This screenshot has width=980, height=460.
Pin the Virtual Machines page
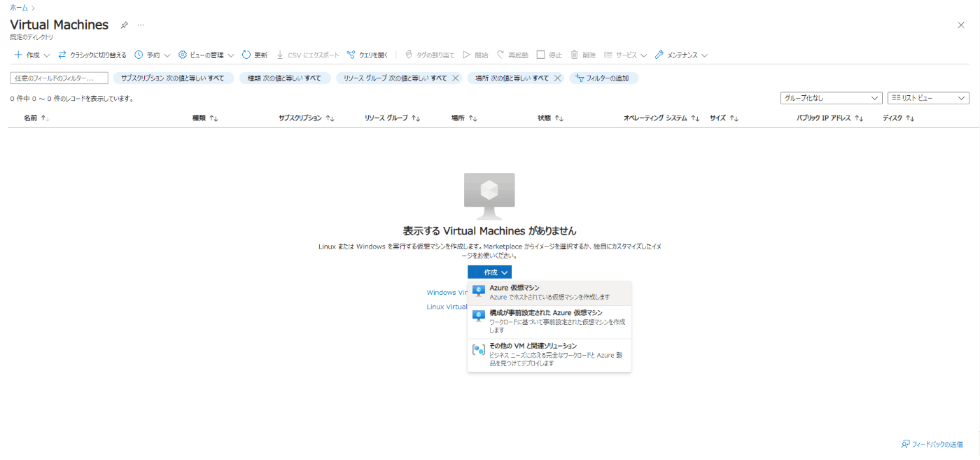click(x=125, y=25)
